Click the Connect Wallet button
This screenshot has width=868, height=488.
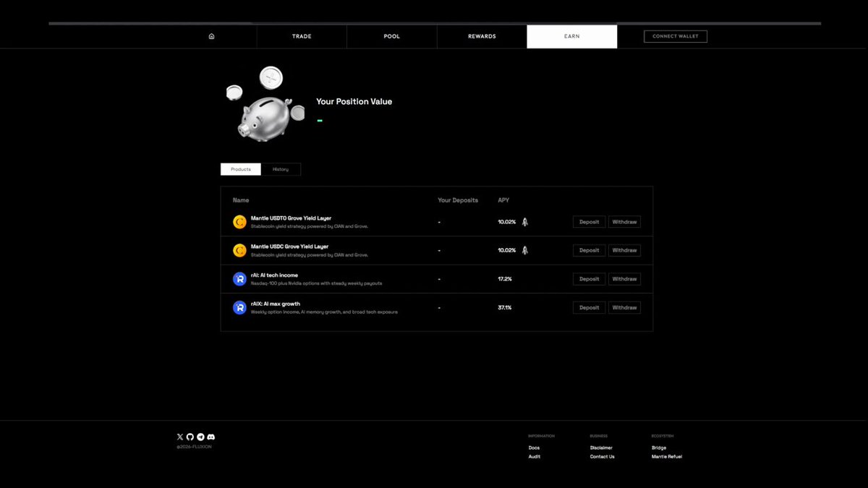[x=676, y=36]
